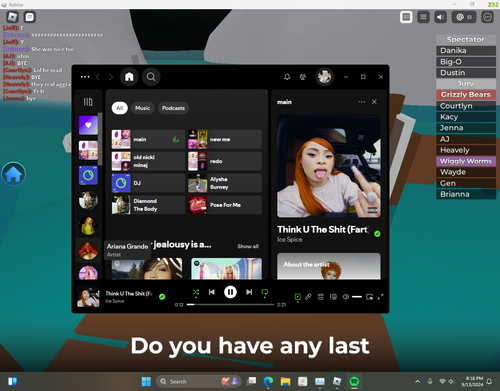Open the Spotify search icon
The height and width of the screenshot is (391, 500).
click(x=151, y=77)
